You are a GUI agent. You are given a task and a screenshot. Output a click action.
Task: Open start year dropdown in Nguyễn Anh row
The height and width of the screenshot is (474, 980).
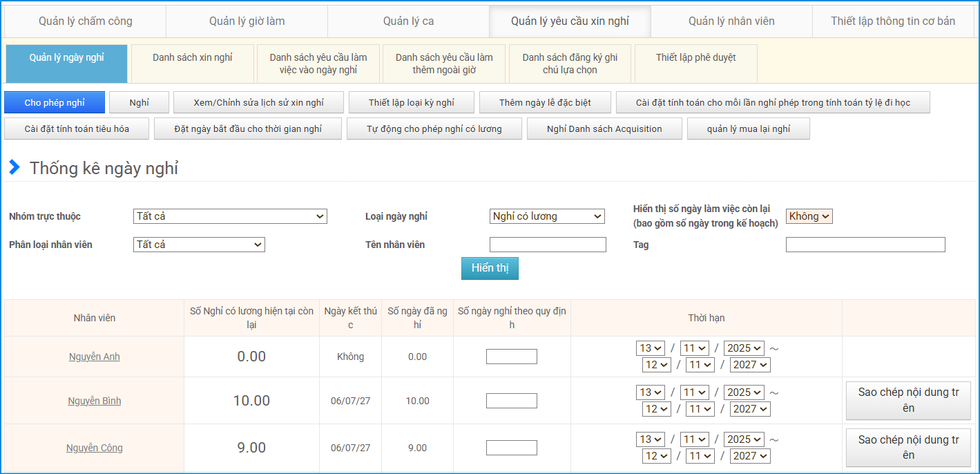tap(744, 348)
